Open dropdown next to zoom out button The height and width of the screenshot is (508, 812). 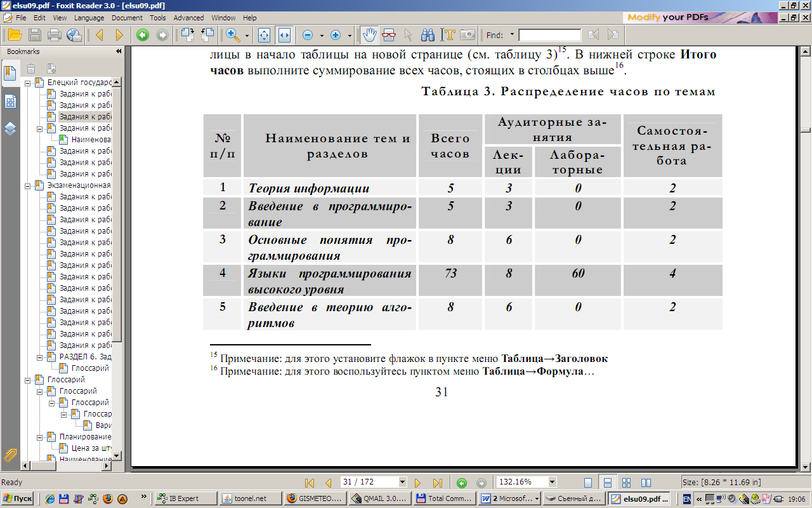tap(322, 36)
